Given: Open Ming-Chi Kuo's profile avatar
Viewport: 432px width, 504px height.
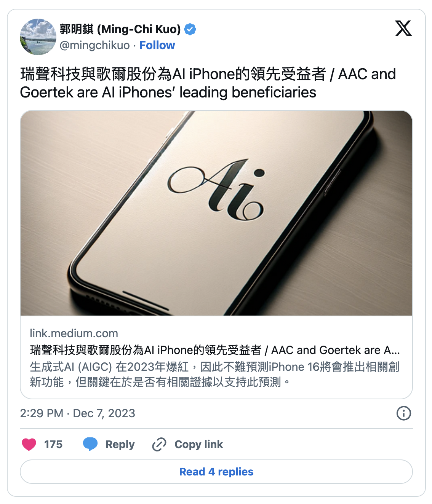Looking at the screenshot, I should (x=38, y=37).
